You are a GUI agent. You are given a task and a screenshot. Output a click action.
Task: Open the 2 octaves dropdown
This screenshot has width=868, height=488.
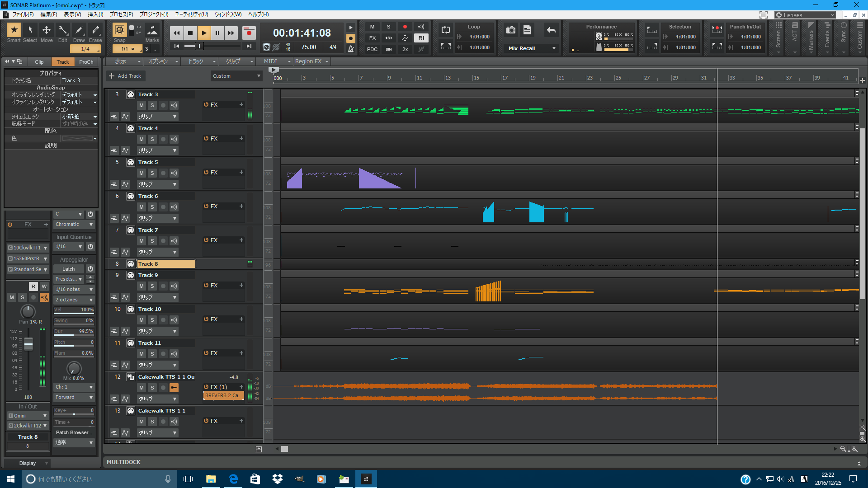(x=74, y=300)
